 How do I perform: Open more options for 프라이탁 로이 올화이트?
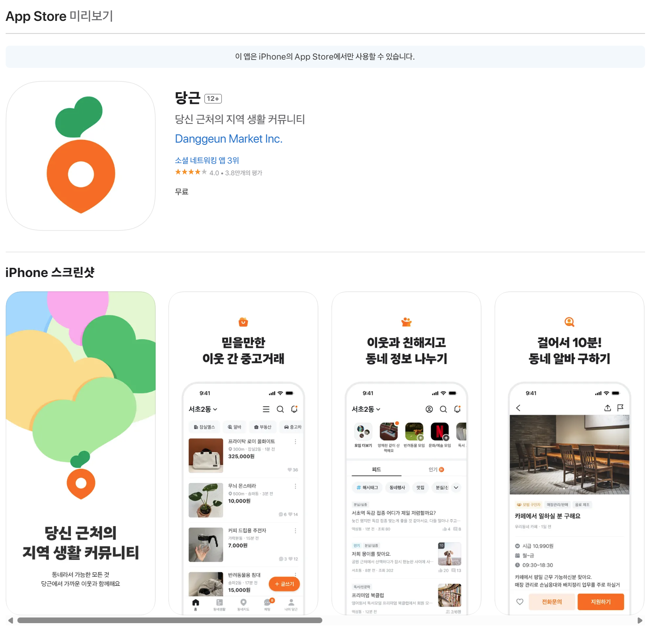pyautogui.click(x=295, y=442)
